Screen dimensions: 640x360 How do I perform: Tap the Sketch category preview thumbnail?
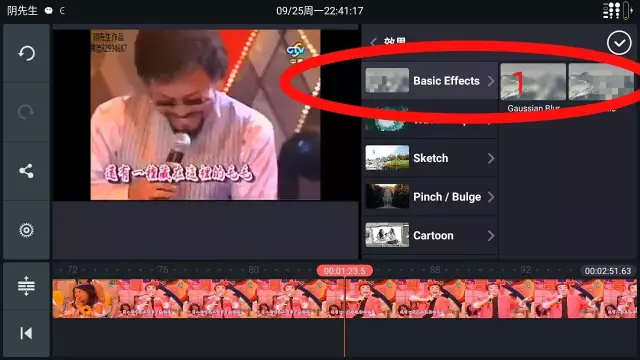click(x=387, y=158)
